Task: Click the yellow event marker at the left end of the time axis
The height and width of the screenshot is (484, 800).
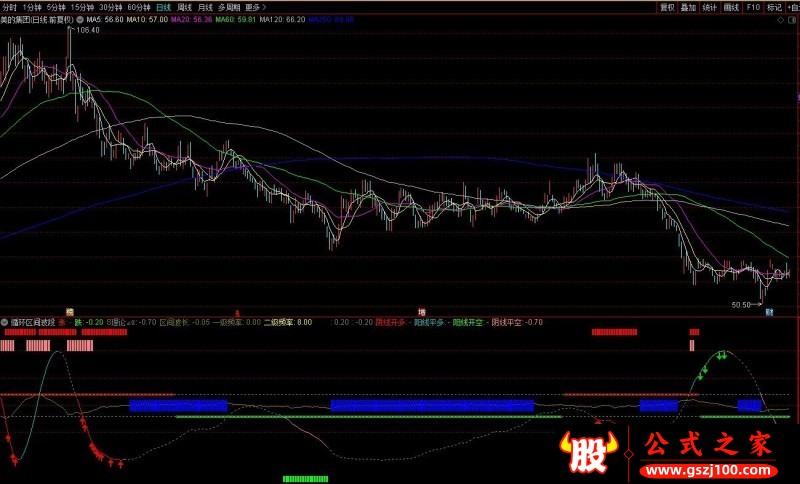Action: [x=70, y=312]
